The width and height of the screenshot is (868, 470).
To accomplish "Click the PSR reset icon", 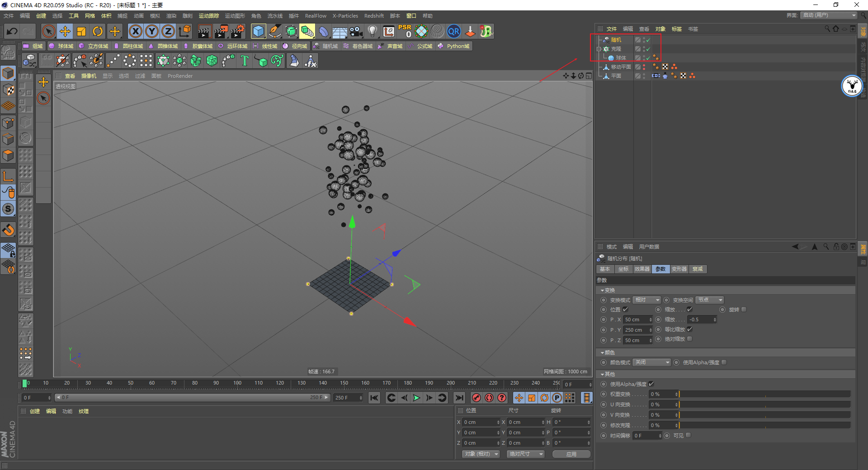I will click(405, 31).
